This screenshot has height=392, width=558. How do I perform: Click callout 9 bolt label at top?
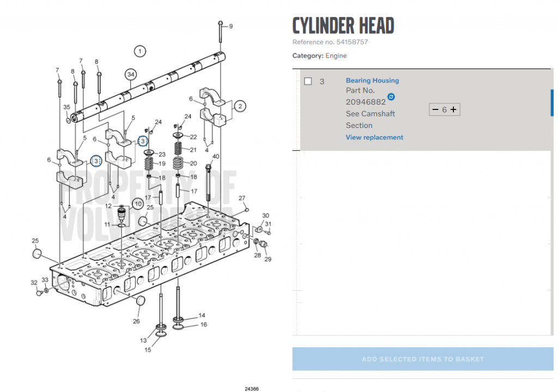[x=231, y=26]
